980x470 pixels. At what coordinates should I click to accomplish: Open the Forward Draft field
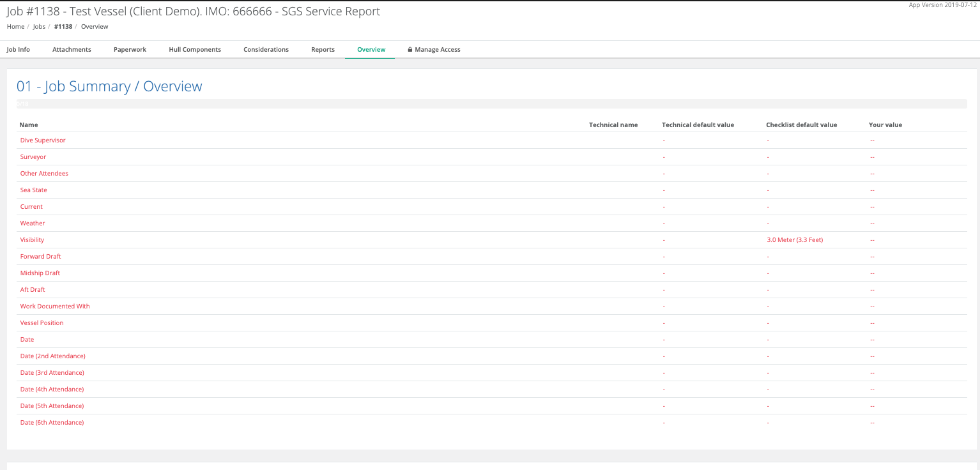[40, 256]
